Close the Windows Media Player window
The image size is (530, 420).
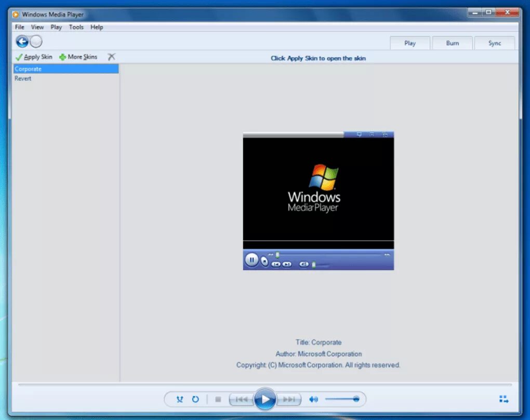507,12
